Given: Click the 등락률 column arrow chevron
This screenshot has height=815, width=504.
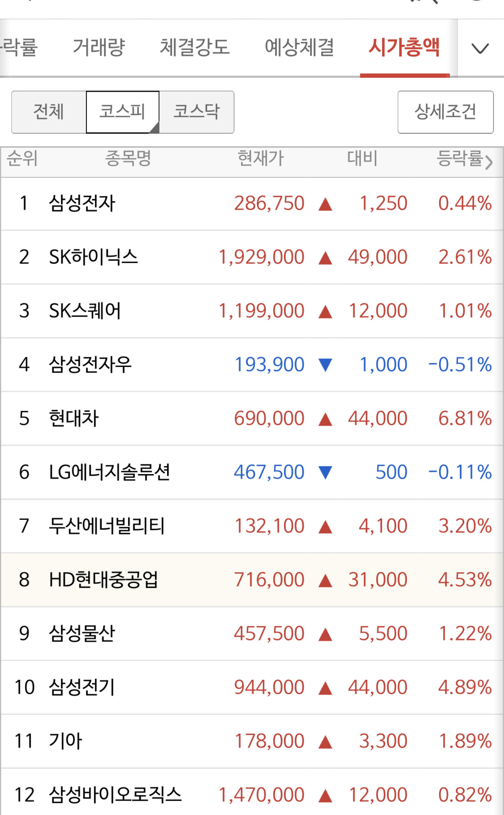Looking at the screenshot, I should pyautogui.click(x=489, y=161).
